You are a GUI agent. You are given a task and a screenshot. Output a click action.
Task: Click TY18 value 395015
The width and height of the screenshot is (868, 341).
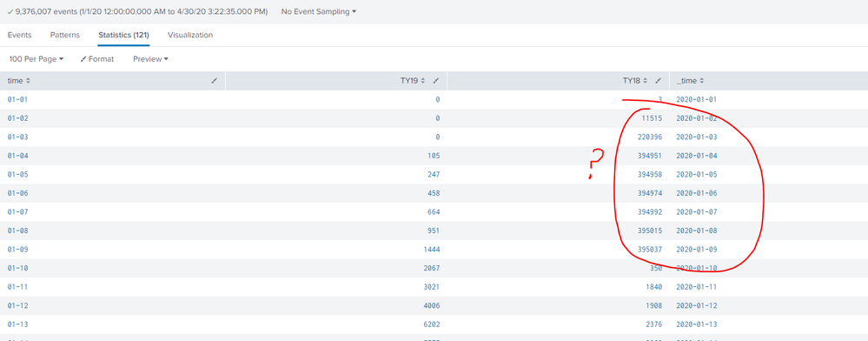[651, 231]
